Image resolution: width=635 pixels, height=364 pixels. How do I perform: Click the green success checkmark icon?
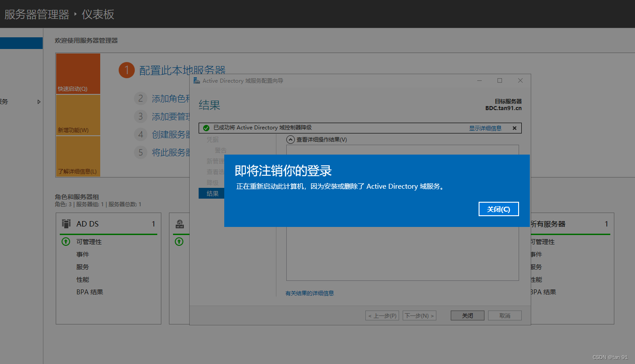206,128
